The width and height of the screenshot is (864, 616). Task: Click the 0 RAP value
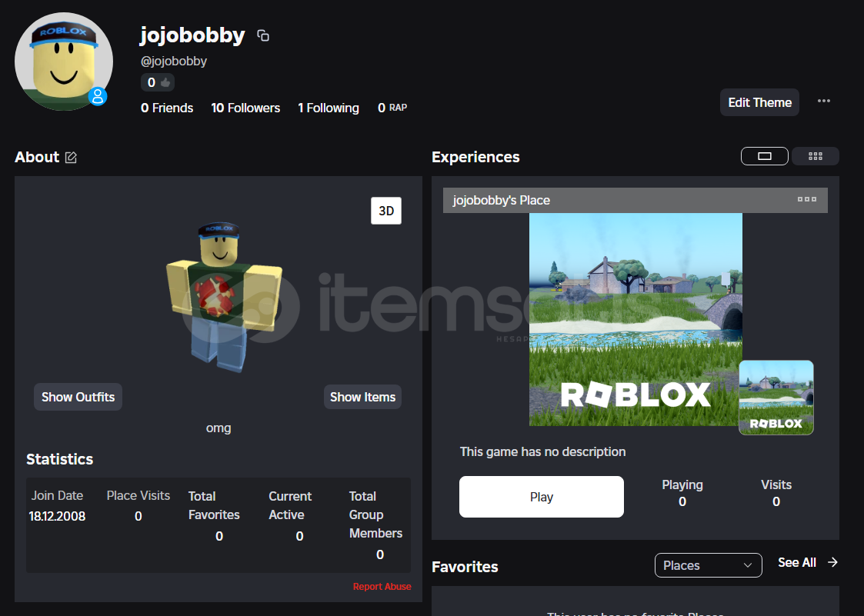click(392, 108)
